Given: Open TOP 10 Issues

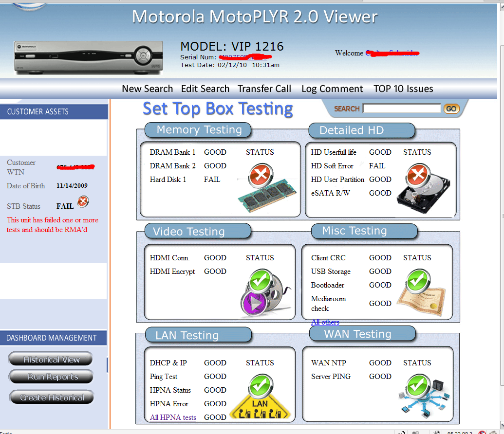Looking at the screenshot, I should 403,89.
